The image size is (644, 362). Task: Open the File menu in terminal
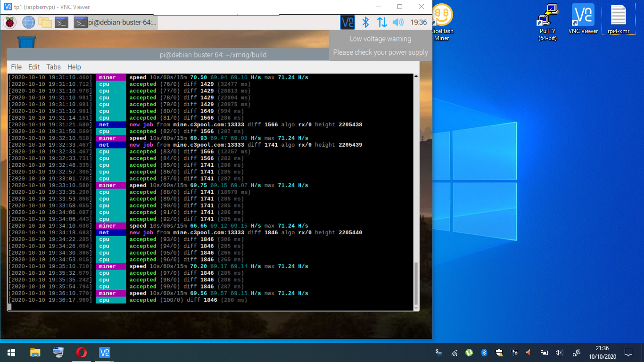point(16,67)
